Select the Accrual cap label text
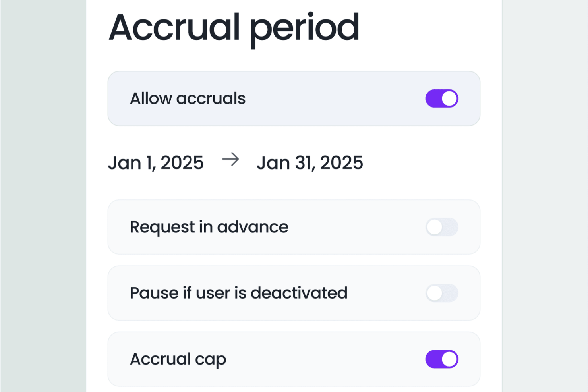588x392 pixels. (x=178, y=359)
